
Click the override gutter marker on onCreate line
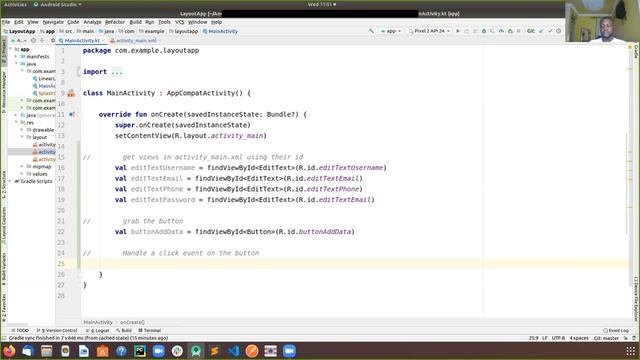tap(71, 115)
